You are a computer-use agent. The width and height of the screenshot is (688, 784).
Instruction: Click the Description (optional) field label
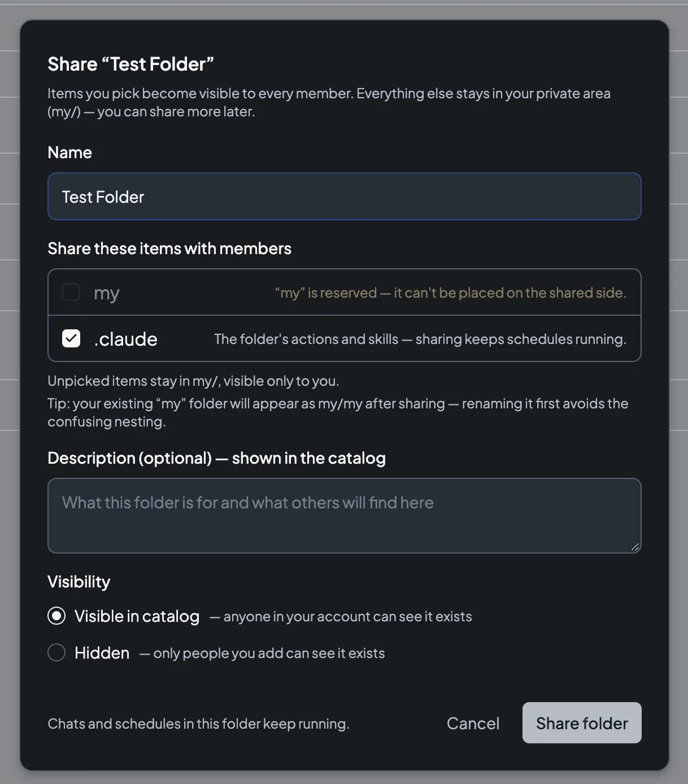pos(216,458)
